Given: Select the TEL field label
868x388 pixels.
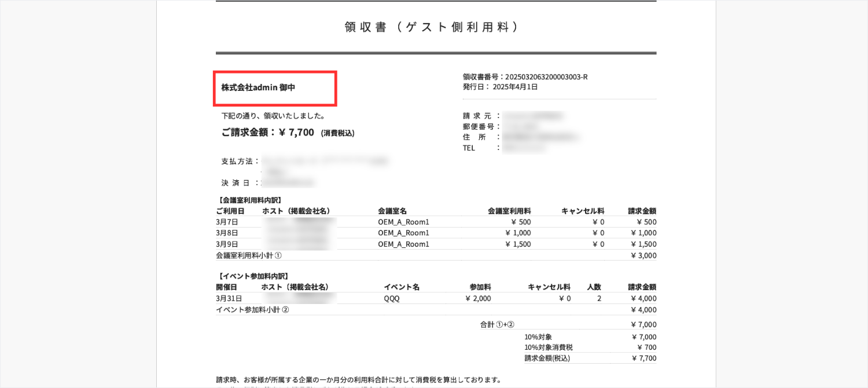Looking at the screenshot, I should pos(469,148).
